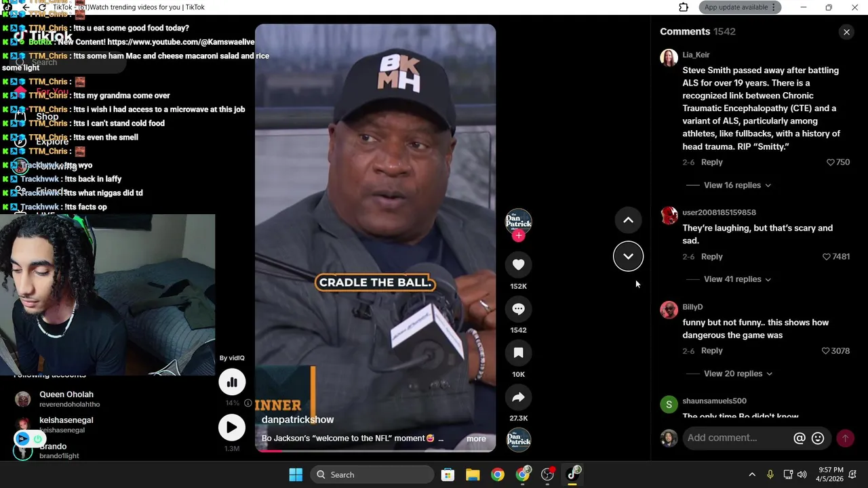Viewport: 868px width, 488px height.
Task: Open BillyD's profile name
Action: pyautogui.click(x=692, y=307)
